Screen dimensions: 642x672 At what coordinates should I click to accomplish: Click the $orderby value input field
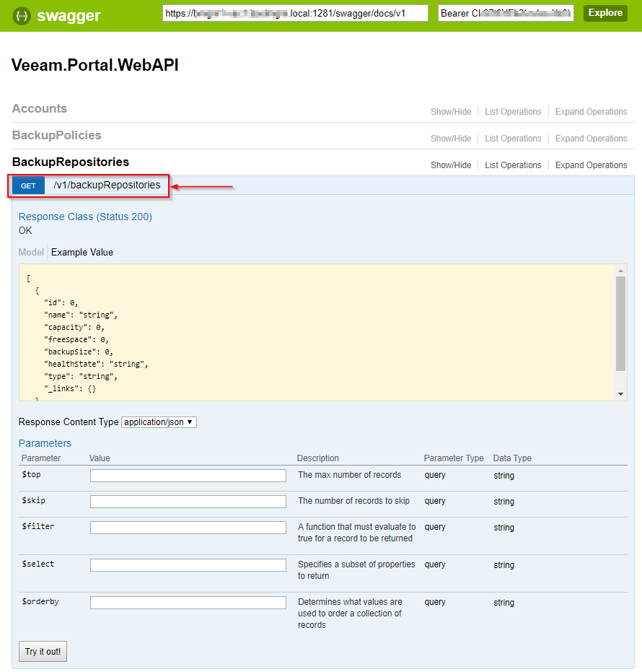coord(188,603)
